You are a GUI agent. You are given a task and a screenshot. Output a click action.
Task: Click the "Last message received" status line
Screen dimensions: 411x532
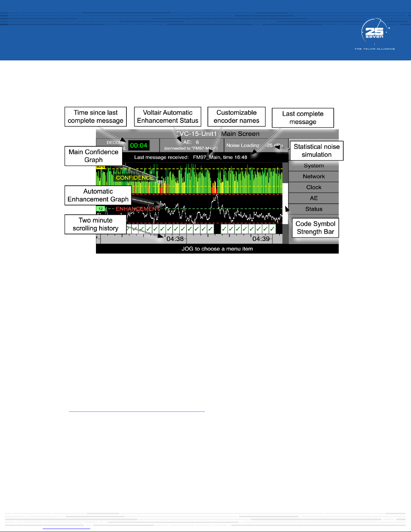click(191, 157)
